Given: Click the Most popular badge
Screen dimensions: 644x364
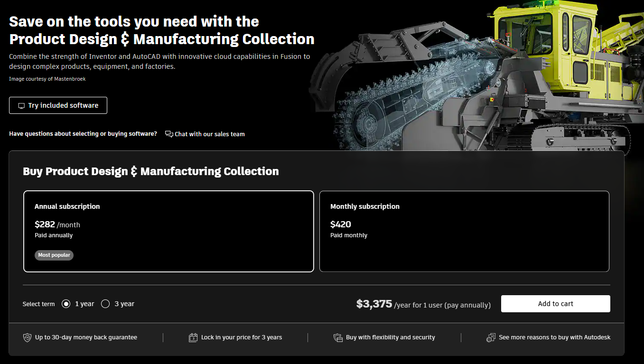Looking at the screenshot, I should pos(54,255).
